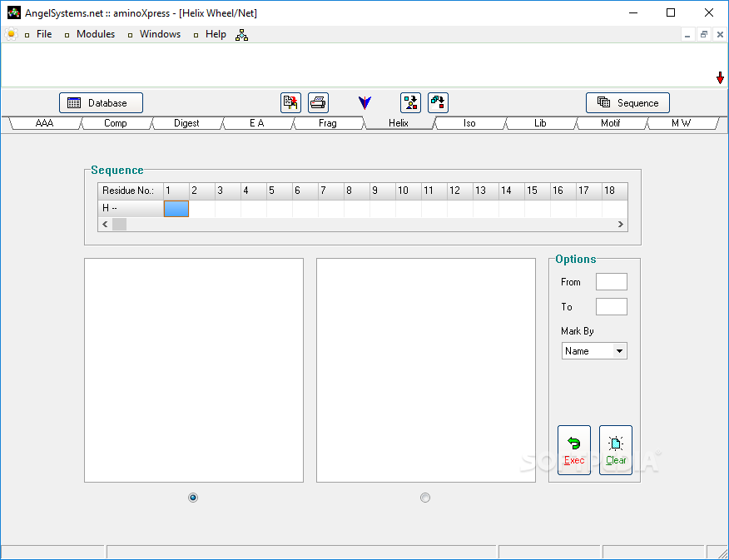Click the highlighted residue 1 cell
The width and height of the screenshot is (729, 560).
tap(176, 209)
